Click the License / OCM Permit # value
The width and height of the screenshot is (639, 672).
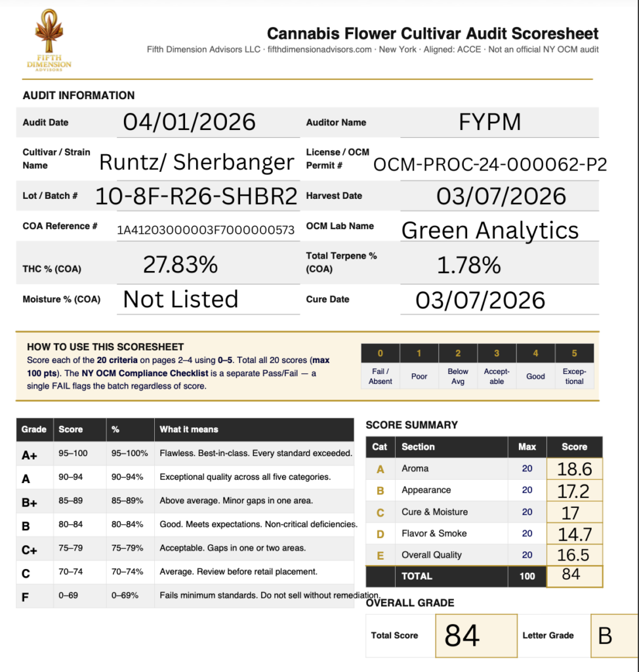[489, 164]
